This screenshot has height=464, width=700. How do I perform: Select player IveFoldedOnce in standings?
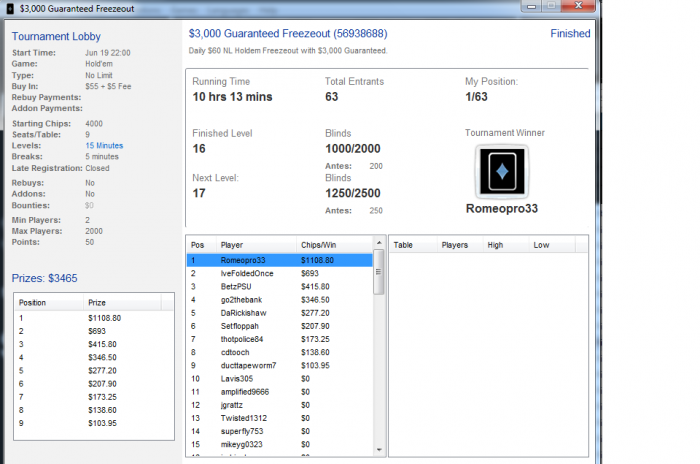pos(279,273)
